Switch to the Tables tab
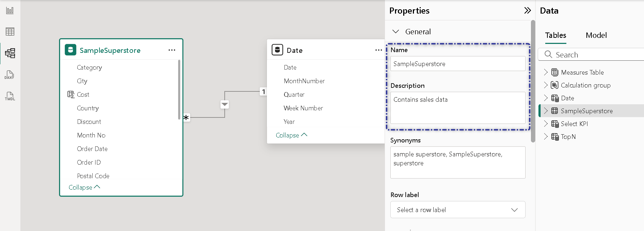 (x=556, y=35)
